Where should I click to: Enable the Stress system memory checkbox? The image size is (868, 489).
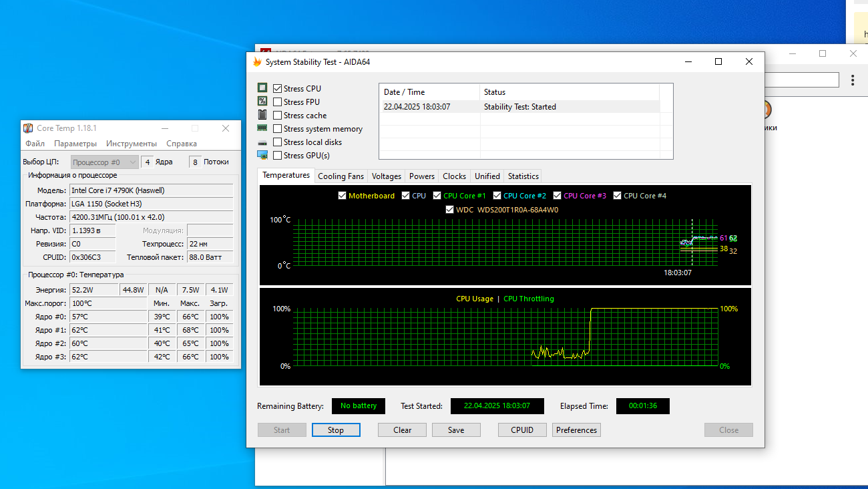pyautogui.click(x=278, y=129)
